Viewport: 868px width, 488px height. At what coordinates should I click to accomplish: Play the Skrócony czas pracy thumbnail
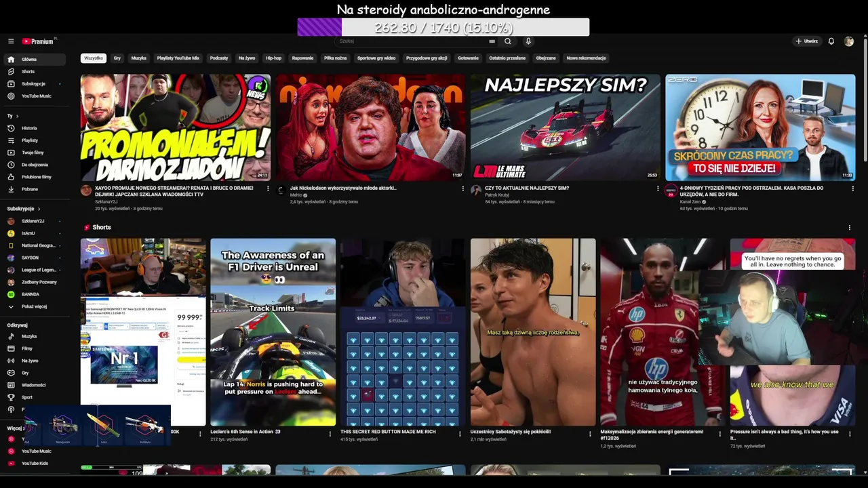(x=760, y=127)
